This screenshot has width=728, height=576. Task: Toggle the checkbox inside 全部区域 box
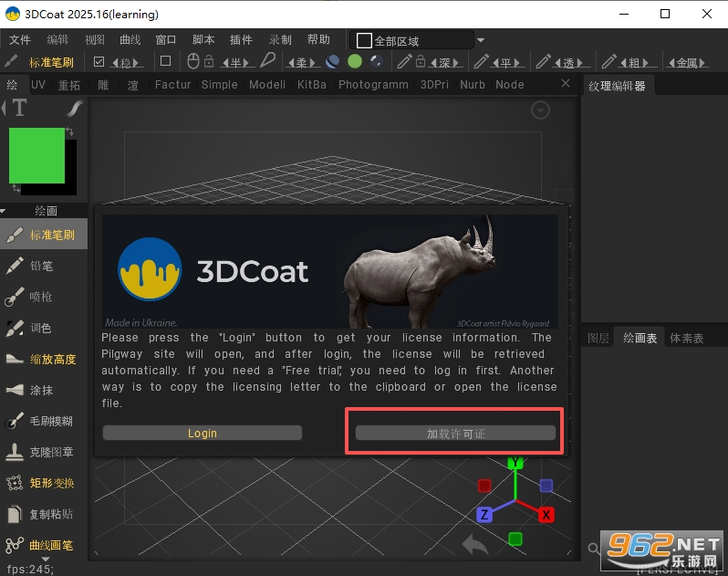[364, 41]
